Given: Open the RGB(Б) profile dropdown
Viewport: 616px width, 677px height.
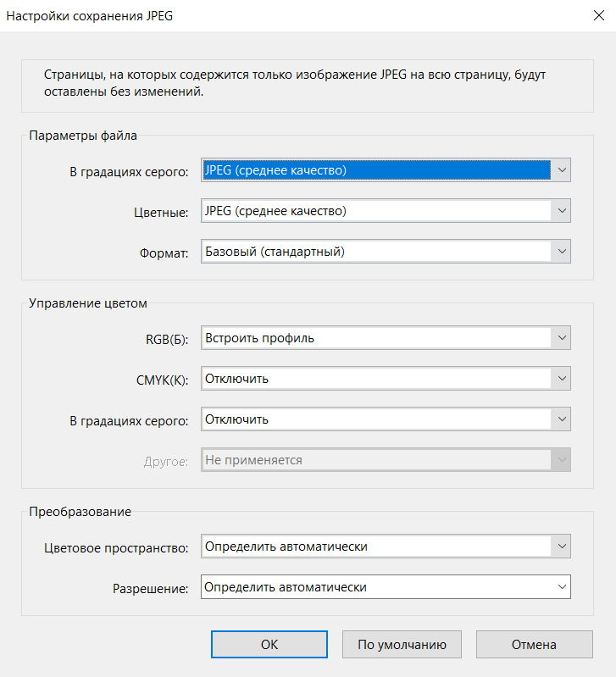Looking at the screenshot, I should pos(386,338).
